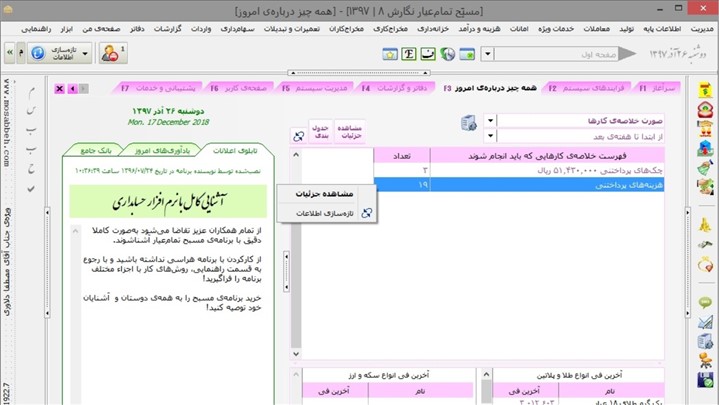Click the yellow dollar receipt sidebar icon
This screenshot has width=719, height=405.
[x=705, y=90]
